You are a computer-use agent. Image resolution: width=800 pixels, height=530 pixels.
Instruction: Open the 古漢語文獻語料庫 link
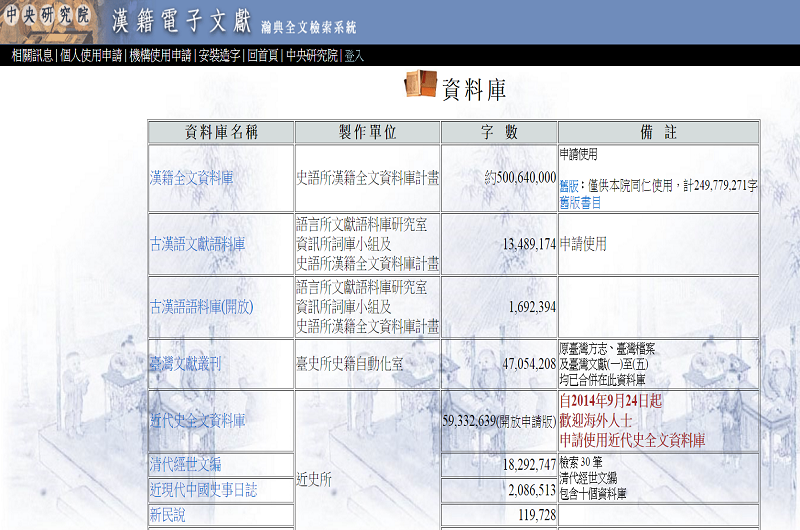pos(197,244)
